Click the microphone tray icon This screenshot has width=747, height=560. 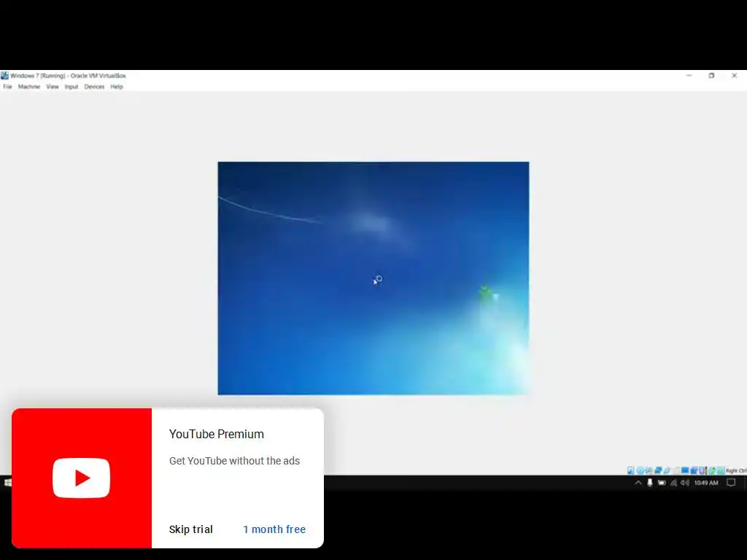[x=649, y=483]
